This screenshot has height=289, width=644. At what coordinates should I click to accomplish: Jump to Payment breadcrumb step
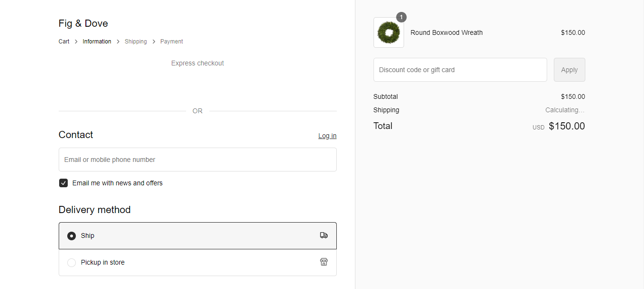[172, 42]
